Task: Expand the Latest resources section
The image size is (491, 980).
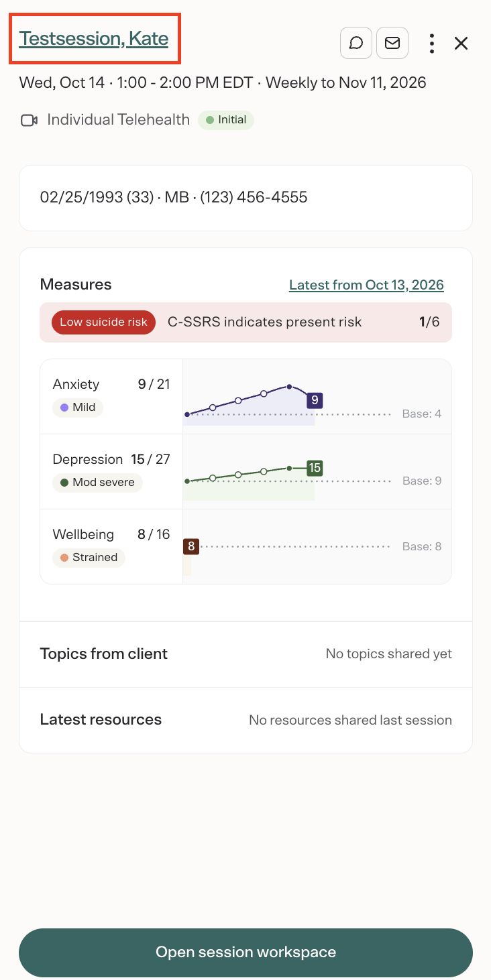Action: [245, 720]
